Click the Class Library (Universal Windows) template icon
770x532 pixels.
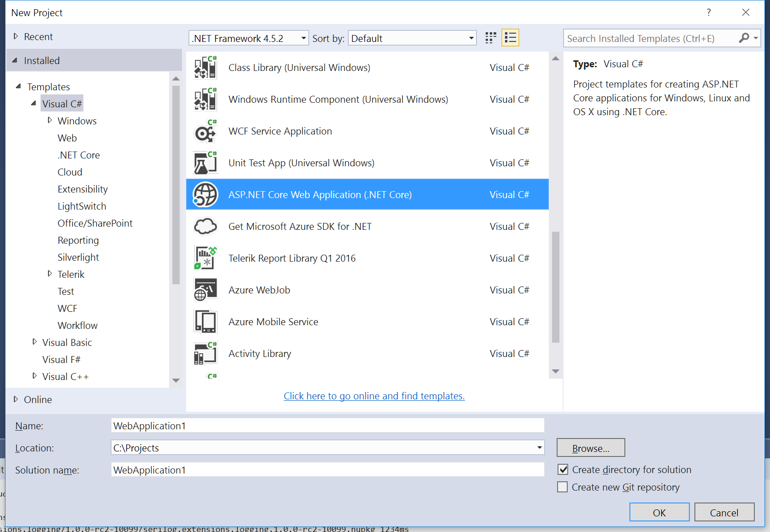coord(205,68)
